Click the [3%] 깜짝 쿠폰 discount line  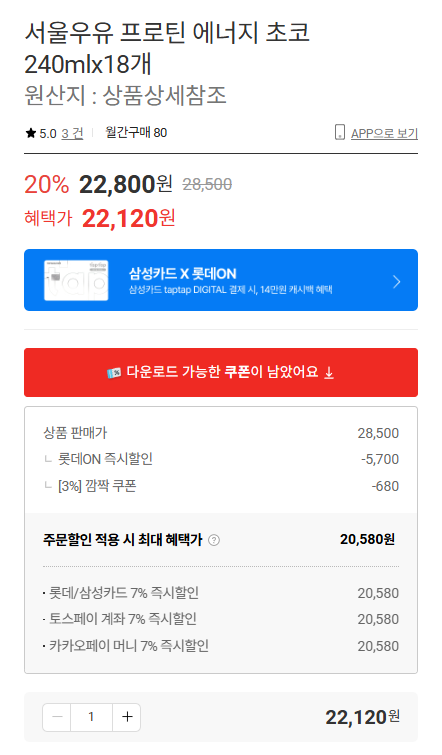click(x=221, y=486)
